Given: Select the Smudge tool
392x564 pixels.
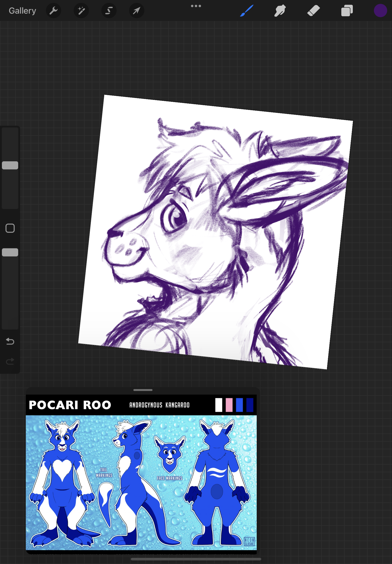Looking at the screenshot, I should point(280,11).
